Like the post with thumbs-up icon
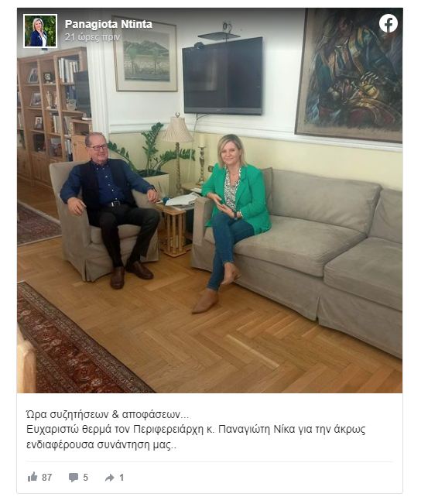 click(x=33, y=477)
